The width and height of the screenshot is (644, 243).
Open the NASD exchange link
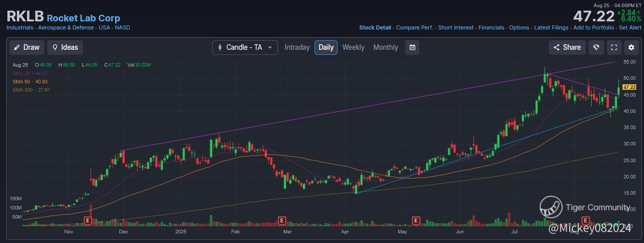point(122,27)
